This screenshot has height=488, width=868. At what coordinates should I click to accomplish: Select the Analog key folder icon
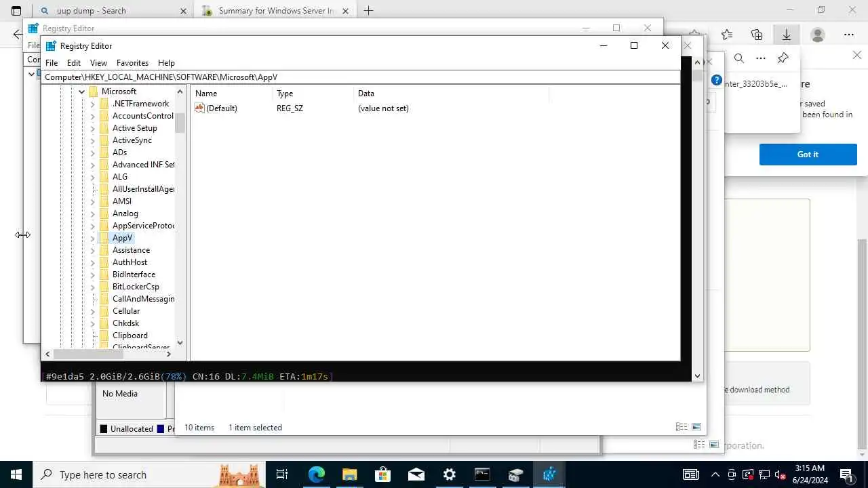pos(104,213)
